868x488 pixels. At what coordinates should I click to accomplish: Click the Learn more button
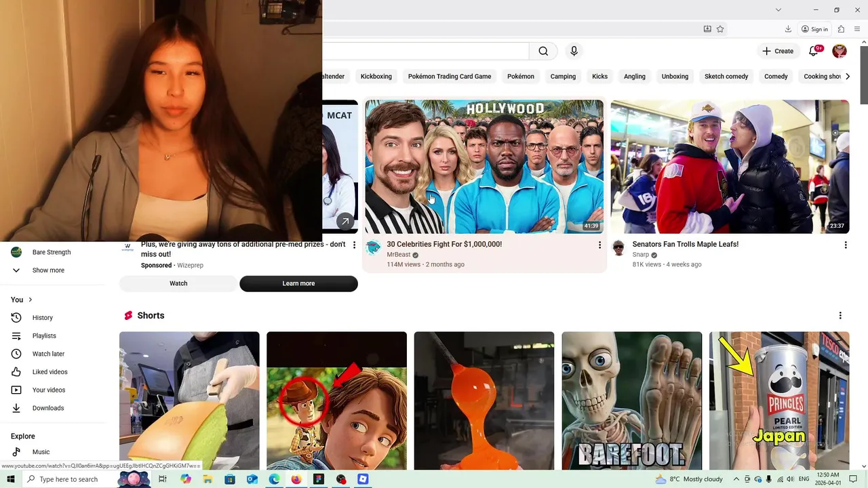(298, 283)
